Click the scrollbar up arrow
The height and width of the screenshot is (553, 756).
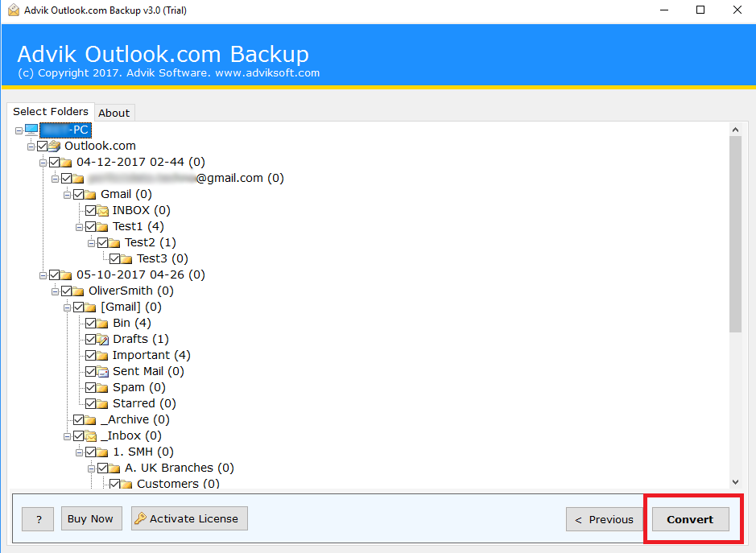[735, 130]
